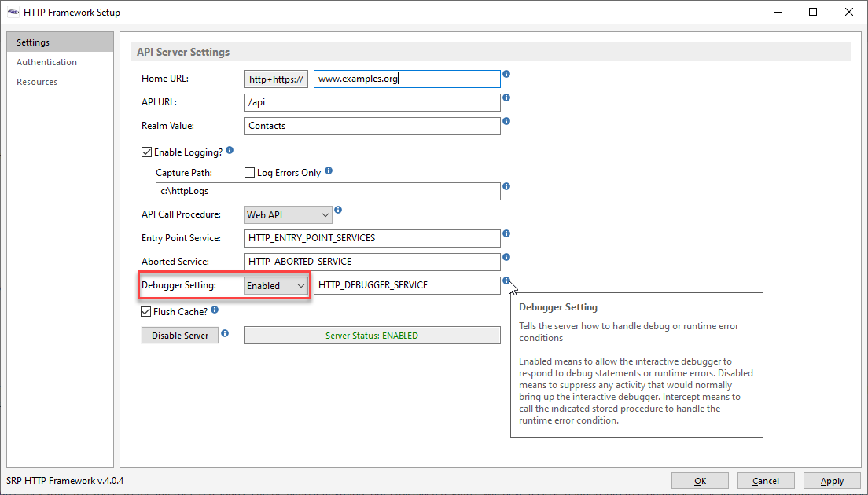Viewport: 868px width, 495px height.
Task: Click the HTTP_DEBUGGER_SERVICE input field
Action: pyautogui.click(x=407, y=285)
